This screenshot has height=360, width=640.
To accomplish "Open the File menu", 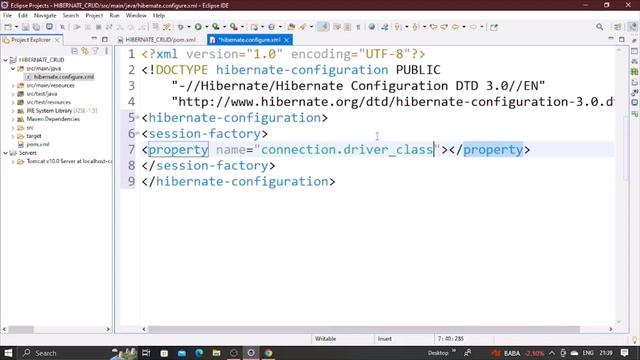I will (7, 16).
